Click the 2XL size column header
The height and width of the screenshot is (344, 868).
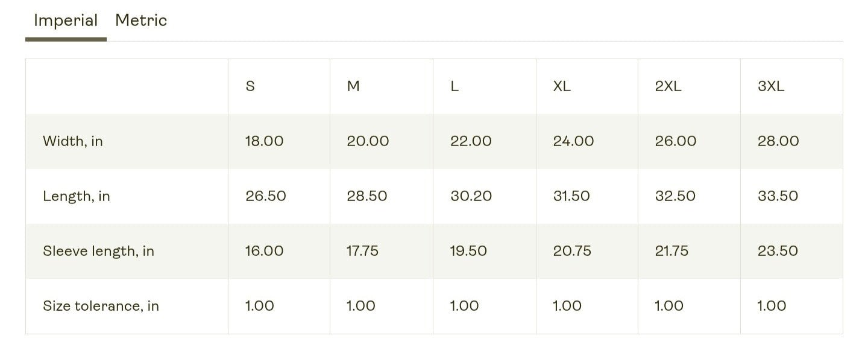(668, 86)
